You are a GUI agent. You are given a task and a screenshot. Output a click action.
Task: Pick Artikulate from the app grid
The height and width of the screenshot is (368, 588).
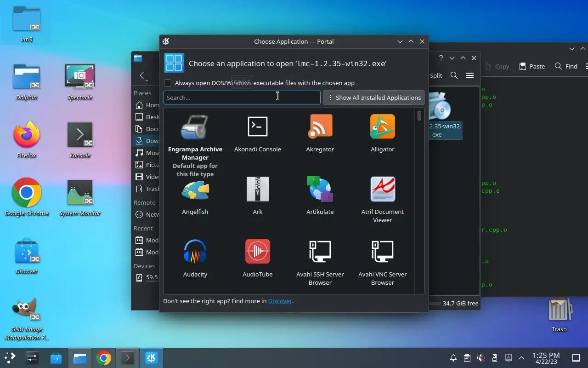pyautogui.click(x=320, y=189)
